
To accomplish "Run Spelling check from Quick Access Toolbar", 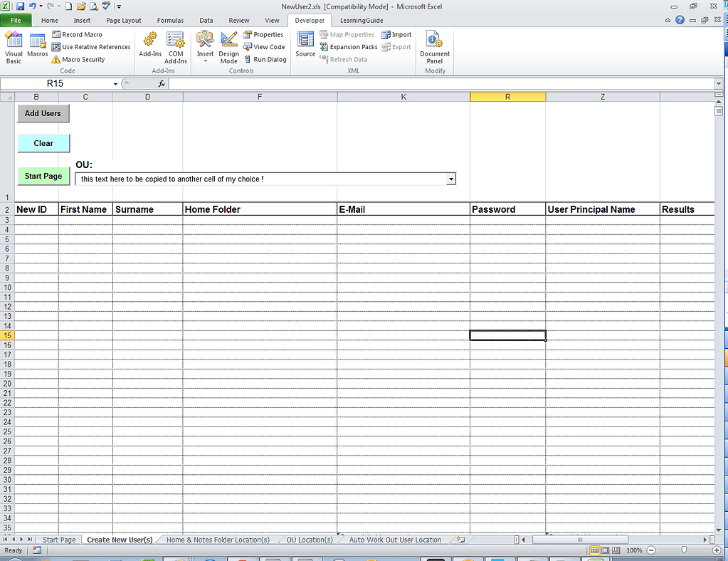I will point(105,6).
